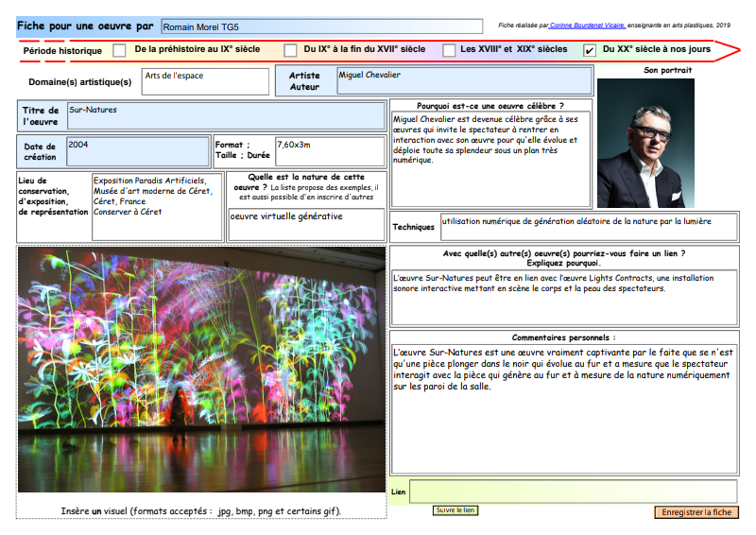
Task: Uncheck the 'Du XX° siècle à nos jours' box
Action: click(590, 50)
